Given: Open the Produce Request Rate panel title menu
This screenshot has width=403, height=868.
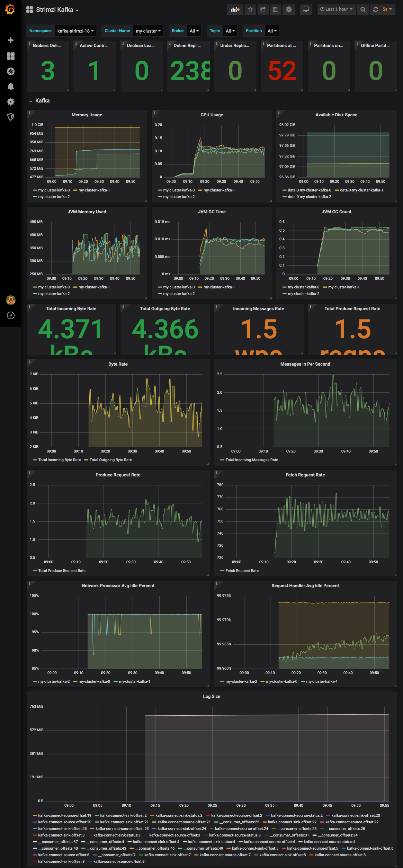Looking at the screenshot, I should (x=118, y=475).
